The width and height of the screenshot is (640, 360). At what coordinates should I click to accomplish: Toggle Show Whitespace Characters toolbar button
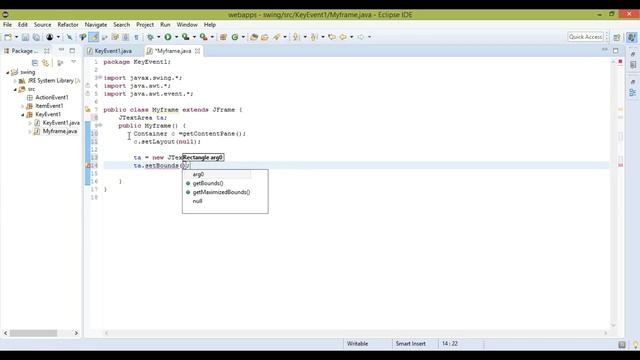pyautogui.click(x=136, y=37)
